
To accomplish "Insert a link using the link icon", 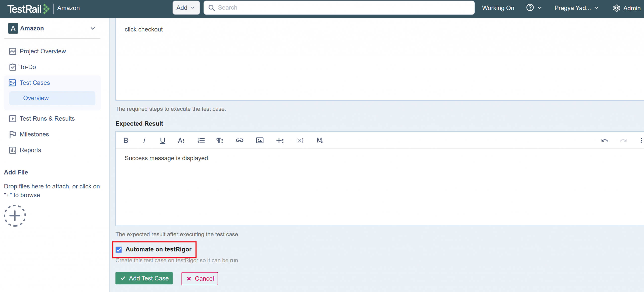I will tap(239, 140).
